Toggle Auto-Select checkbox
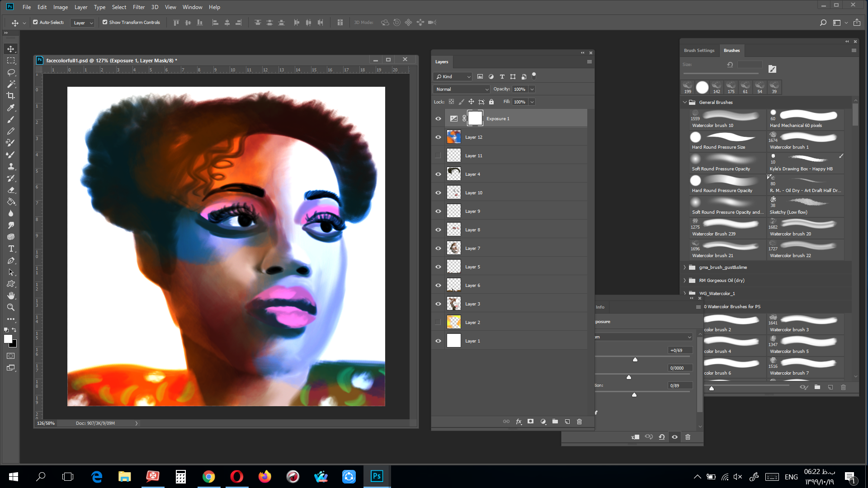This screenshot has height=488, width=868. pyautogui.click(x=35, y=22)
